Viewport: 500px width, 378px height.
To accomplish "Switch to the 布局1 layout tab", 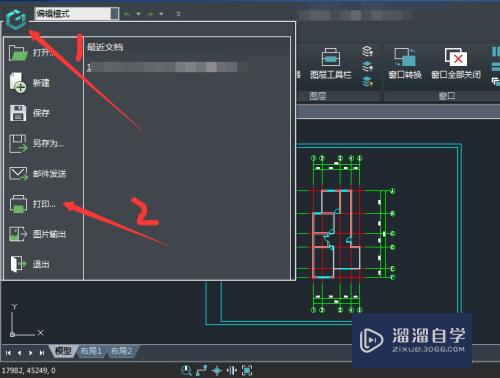I will tap(91, 351).
